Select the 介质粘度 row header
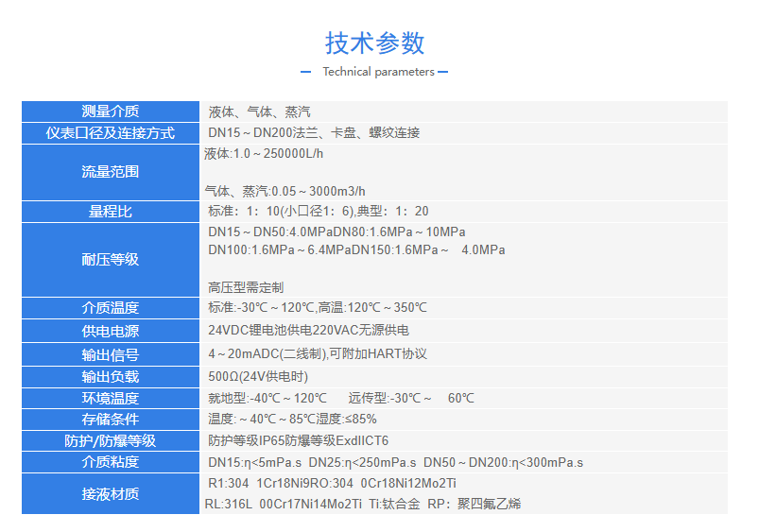 (111, 462)
